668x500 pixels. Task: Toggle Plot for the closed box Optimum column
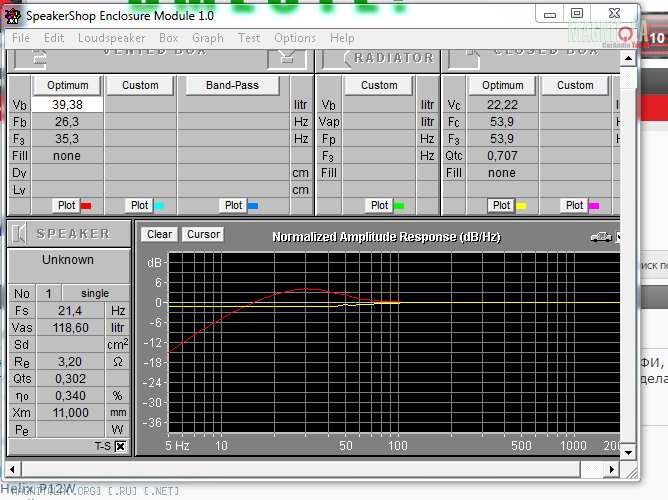501,205
